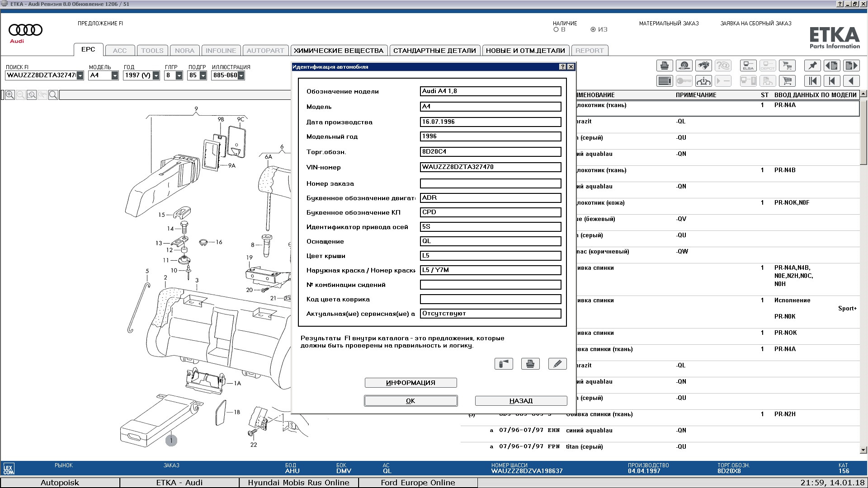Screen dimensions: 868x488
Task: Click the ИНФОРМАЦИЯ button
Action: click(410, 383)
